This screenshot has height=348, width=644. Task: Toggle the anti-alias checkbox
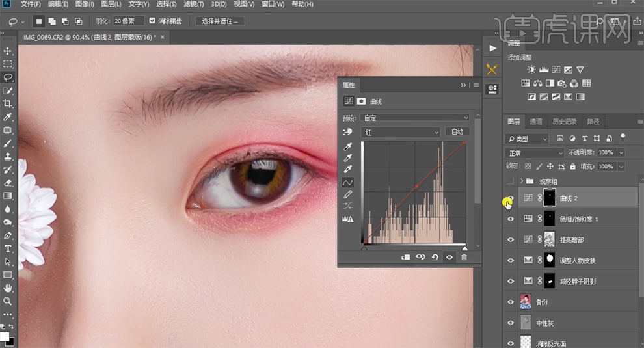pyautogui.click(x=152, y=21)
